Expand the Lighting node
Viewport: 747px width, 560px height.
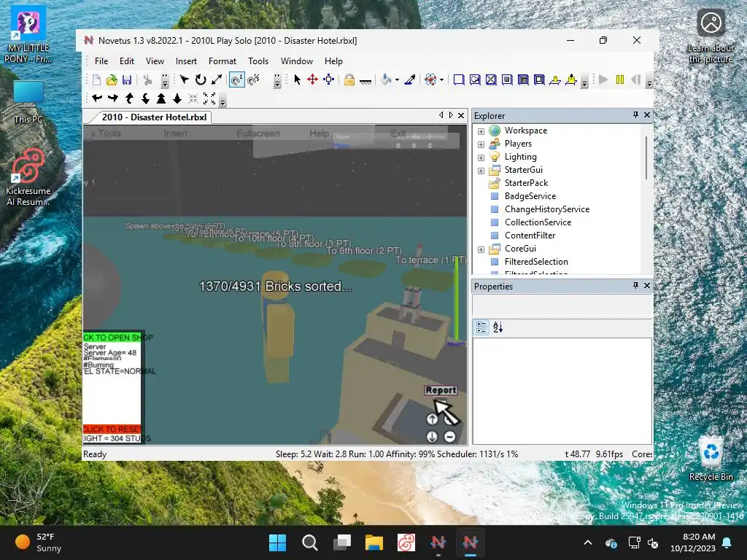point(481,157)
